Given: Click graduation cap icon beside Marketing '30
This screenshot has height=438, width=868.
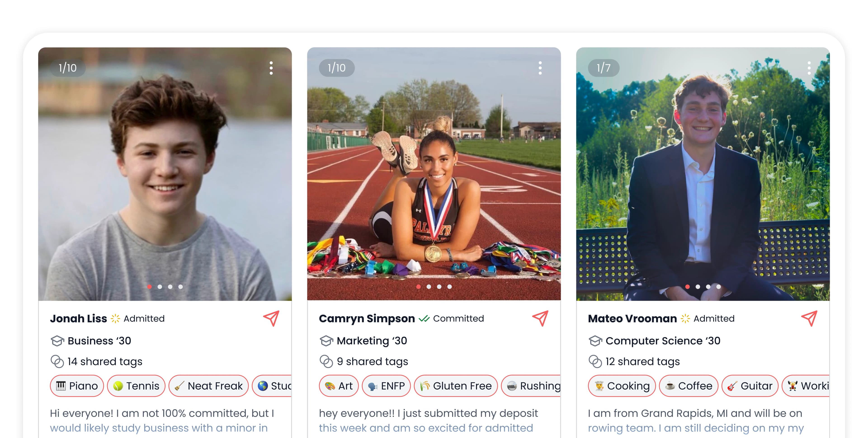Looking at the screenshot, I should click(326, 341).
